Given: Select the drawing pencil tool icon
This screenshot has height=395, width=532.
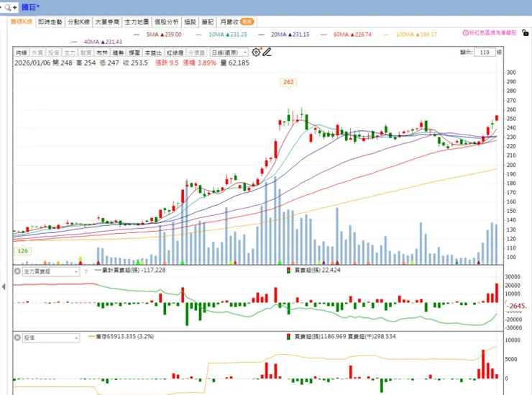Looking at the screenshot, I should pos(267,52).
